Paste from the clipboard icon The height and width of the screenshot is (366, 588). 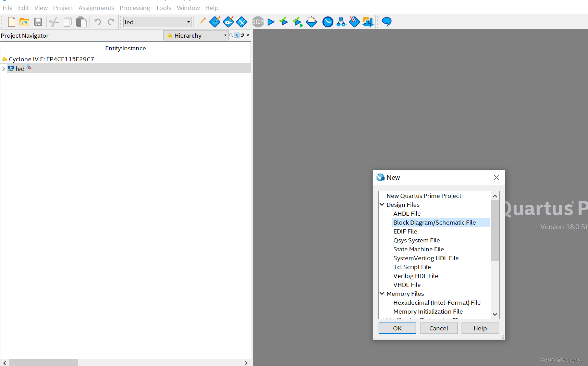click(x=81, y=22)
